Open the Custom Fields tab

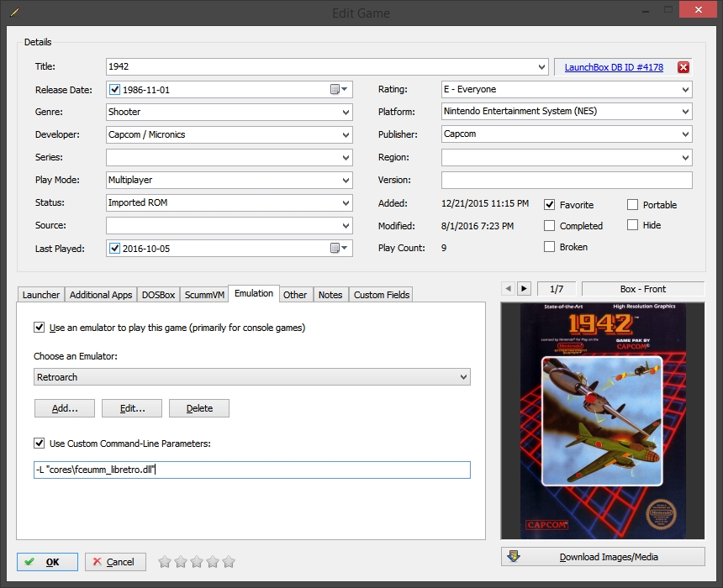click(381, 295)
